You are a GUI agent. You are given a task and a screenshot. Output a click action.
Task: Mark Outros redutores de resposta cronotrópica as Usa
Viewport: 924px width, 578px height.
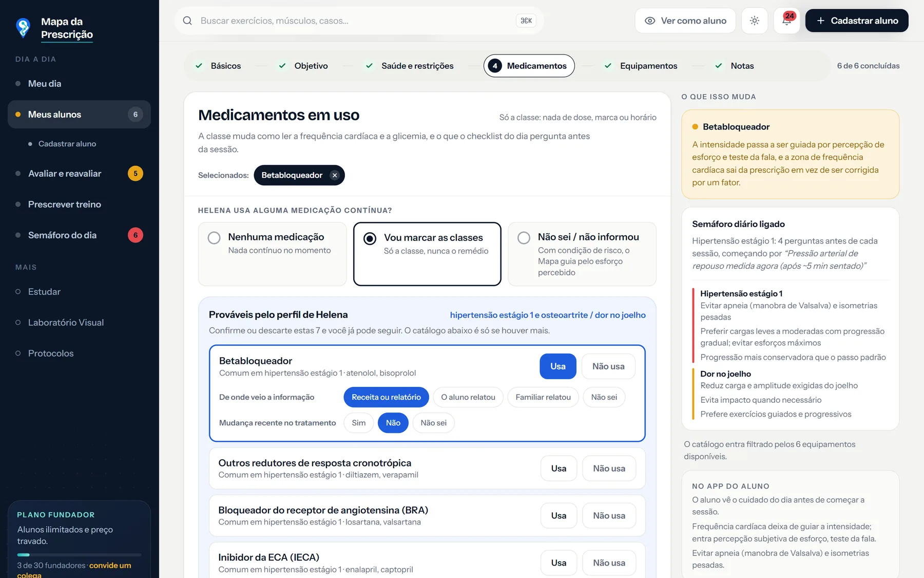(x=559, y=469)
